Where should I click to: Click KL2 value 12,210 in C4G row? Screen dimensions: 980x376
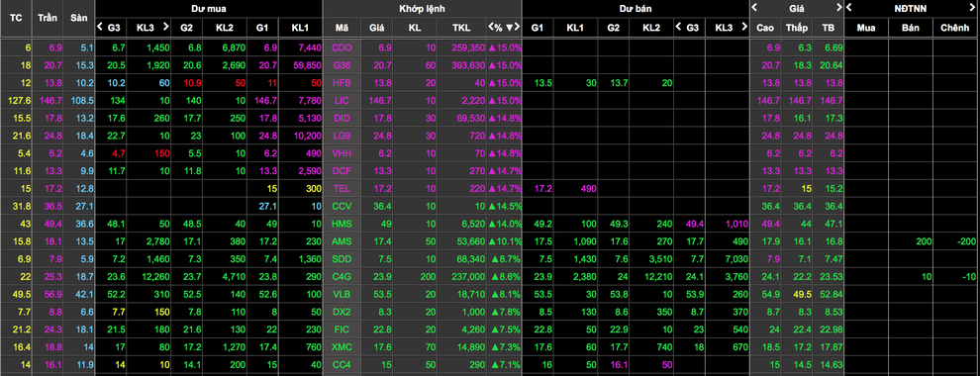[658, 276]
